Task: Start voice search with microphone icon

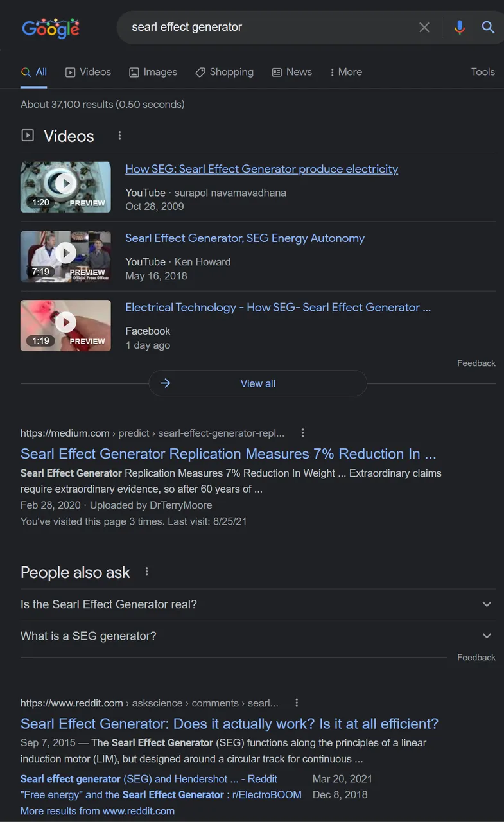Action: (459, 27)
